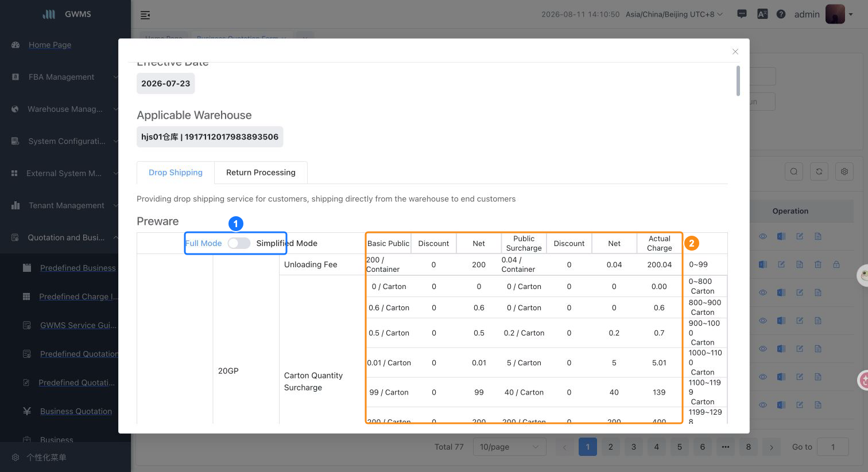Viewport: 868px width, 472px height.
Task: Click the pagination ellipsis button
Action: (726, 447)
